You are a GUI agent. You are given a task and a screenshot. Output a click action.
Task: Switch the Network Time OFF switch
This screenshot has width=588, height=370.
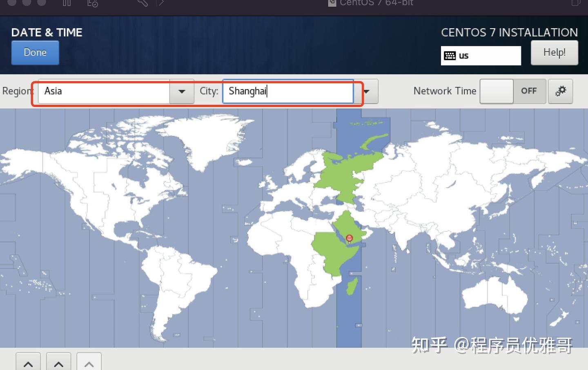click(x=513, y=91)
